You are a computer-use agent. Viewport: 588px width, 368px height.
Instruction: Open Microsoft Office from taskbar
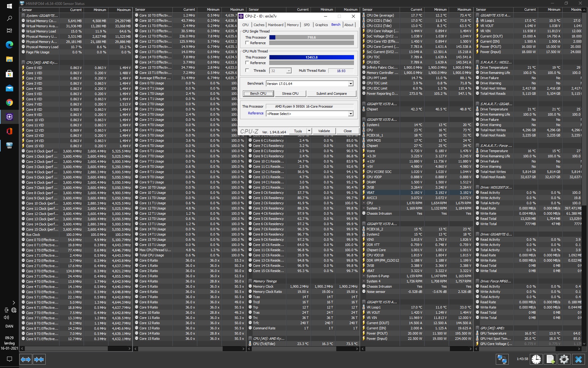pos(9,131)
